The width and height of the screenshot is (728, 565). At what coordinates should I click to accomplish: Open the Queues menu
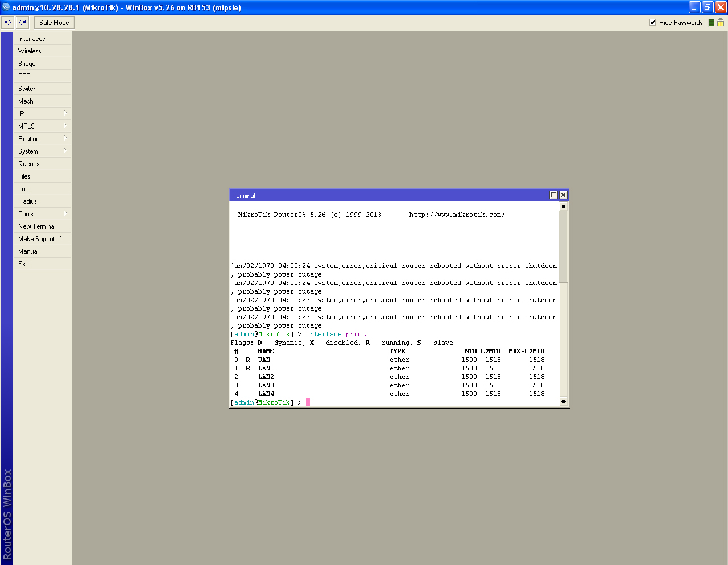click(x=42, y=164)
